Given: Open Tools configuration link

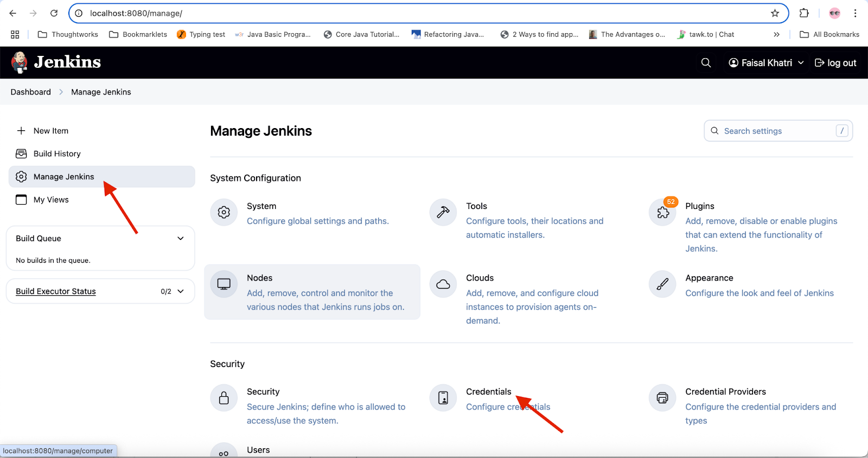Looking at the screenshot, I should pyautogui.click(x=532, y=220).
